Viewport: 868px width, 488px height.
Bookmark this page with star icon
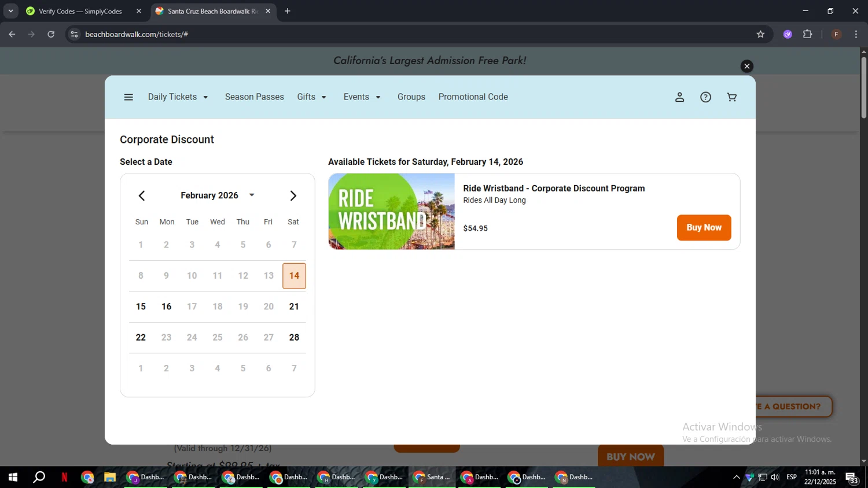(760, 34)
